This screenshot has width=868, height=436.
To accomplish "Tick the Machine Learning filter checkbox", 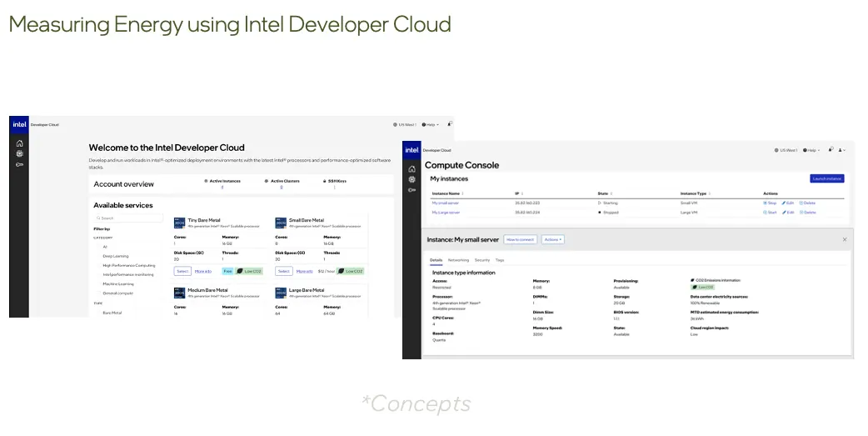I will tap(100, 283).
